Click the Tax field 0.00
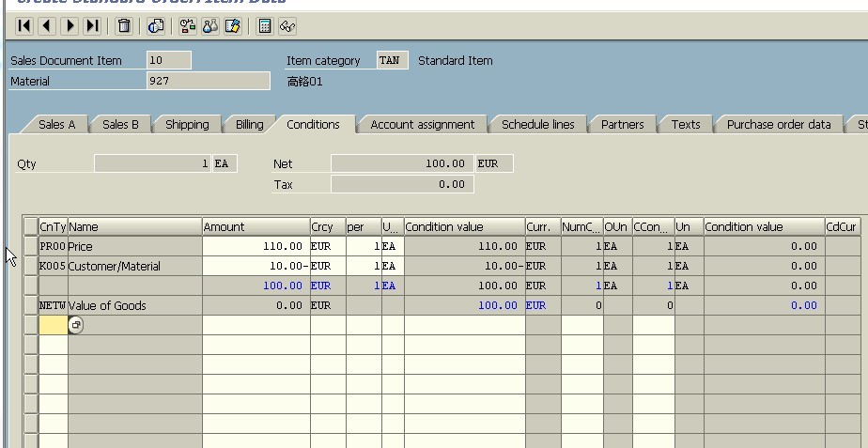This screenshot has width=868, height=448. (402, 184)
